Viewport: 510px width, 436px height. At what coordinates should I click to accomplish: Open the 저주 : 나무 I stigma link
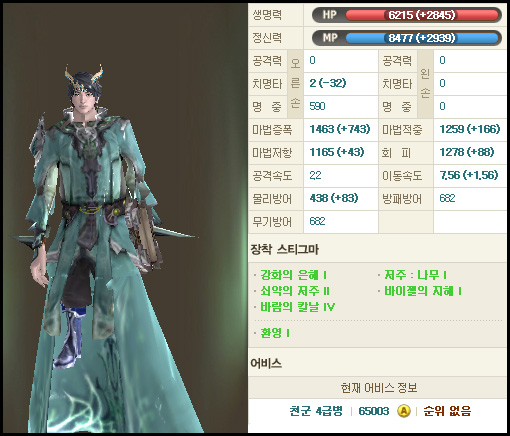(x=415, y=275)
